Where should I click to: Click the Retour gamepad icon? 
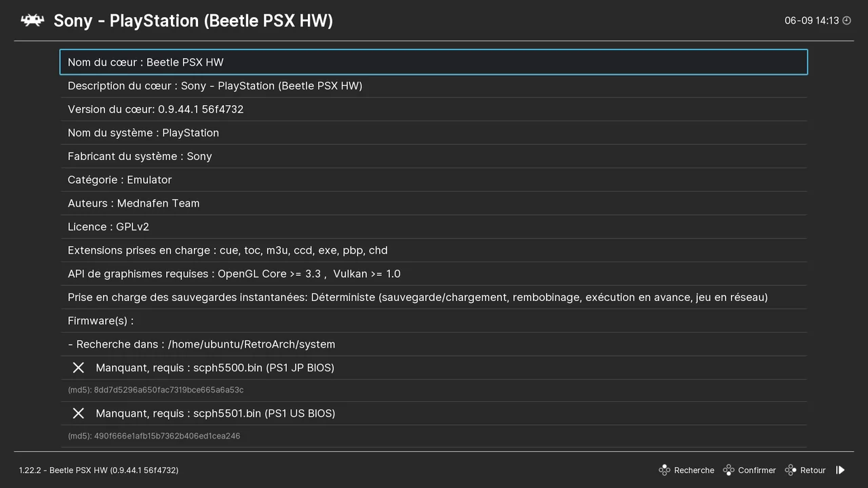pyautogui.click(x=791, y=470)
